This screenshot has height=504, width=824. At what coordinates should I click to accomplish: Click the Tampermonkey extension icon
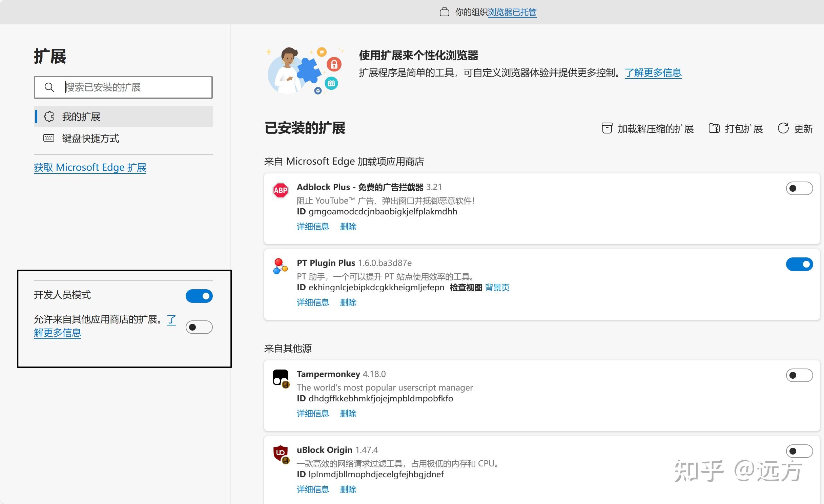pos(280,377)
